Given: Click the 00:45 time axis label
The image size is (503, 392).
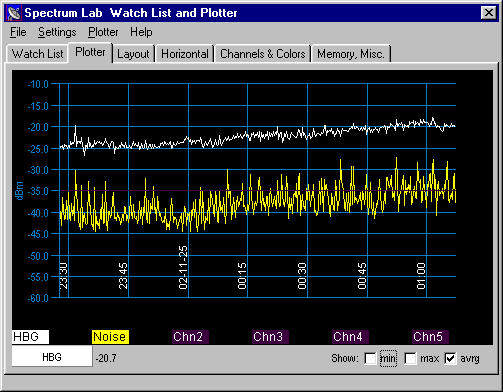Looking at the screenshot, I should click(362, 276).
